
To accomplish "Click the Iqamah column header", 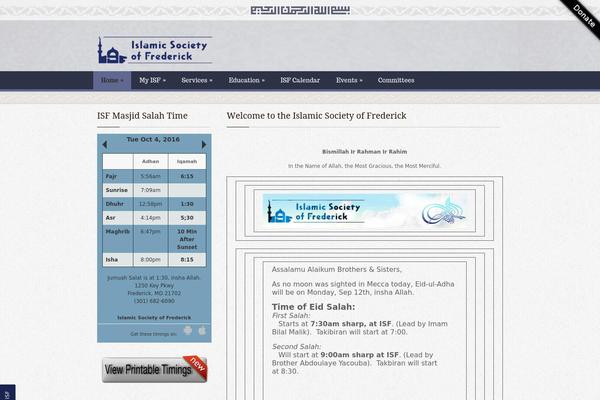I will tap(187, 162).
